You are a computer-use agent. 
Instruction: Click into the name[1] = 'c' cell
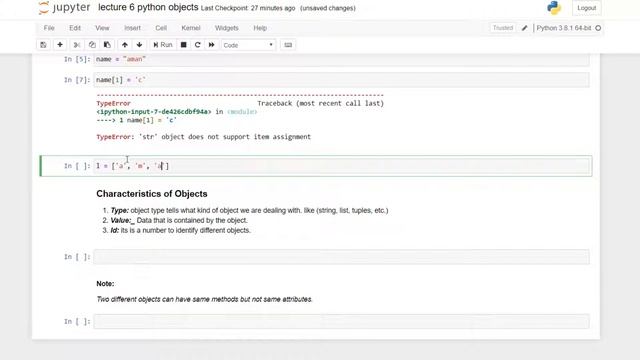point(341,80)
